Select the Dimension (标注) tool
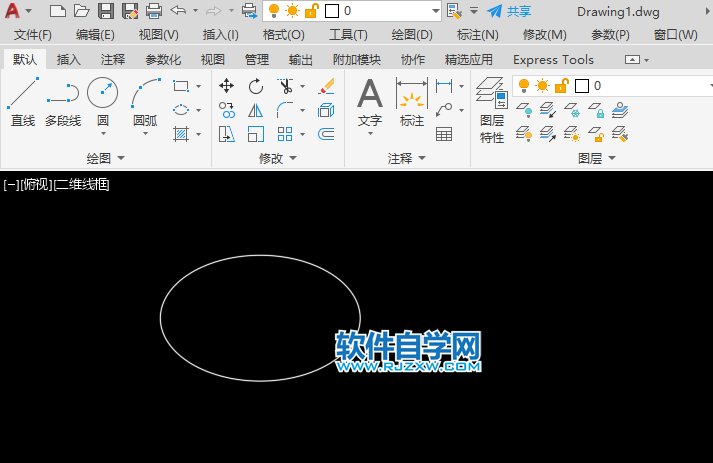The width and height of the screenshot is (713, 463). [x=412, y=102]
